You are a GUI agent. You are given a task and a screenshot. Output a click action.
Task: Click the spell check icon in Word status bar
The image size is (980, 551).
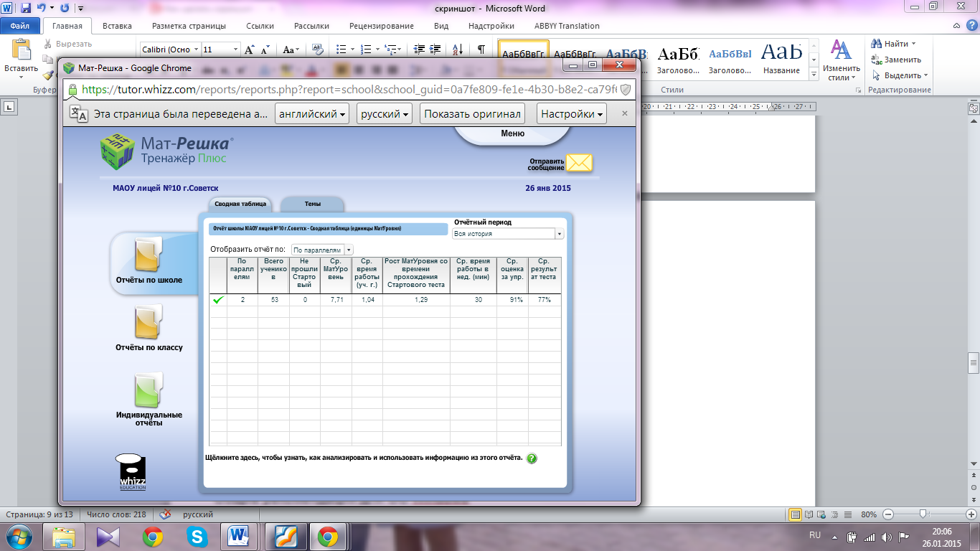click(165, 514)
